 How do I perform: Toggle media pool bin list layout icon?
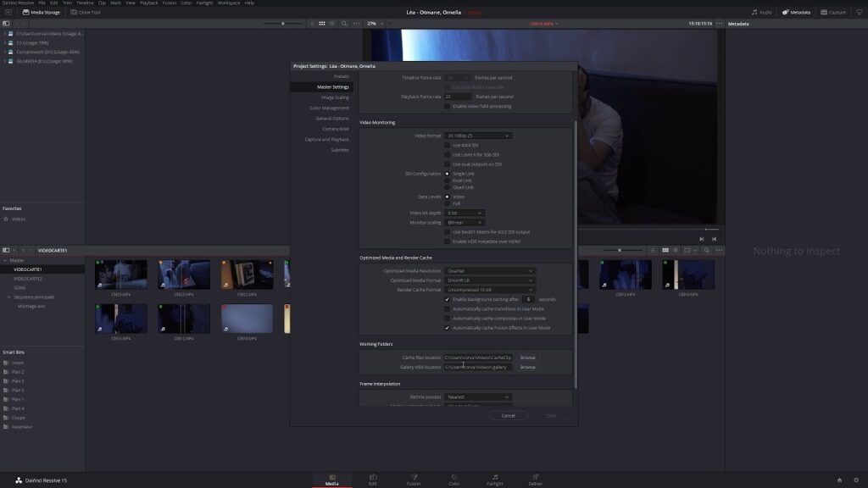(6, 250)
